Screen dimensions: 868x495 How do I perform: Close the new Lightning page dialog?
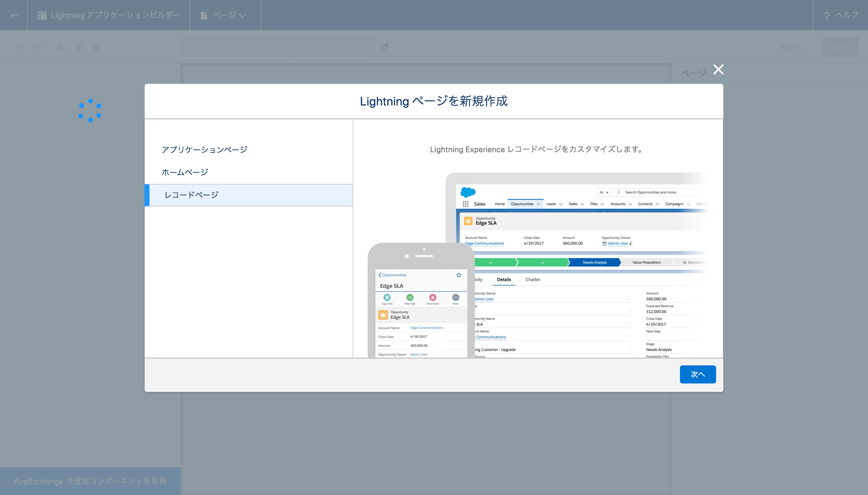tap(718, 69)
